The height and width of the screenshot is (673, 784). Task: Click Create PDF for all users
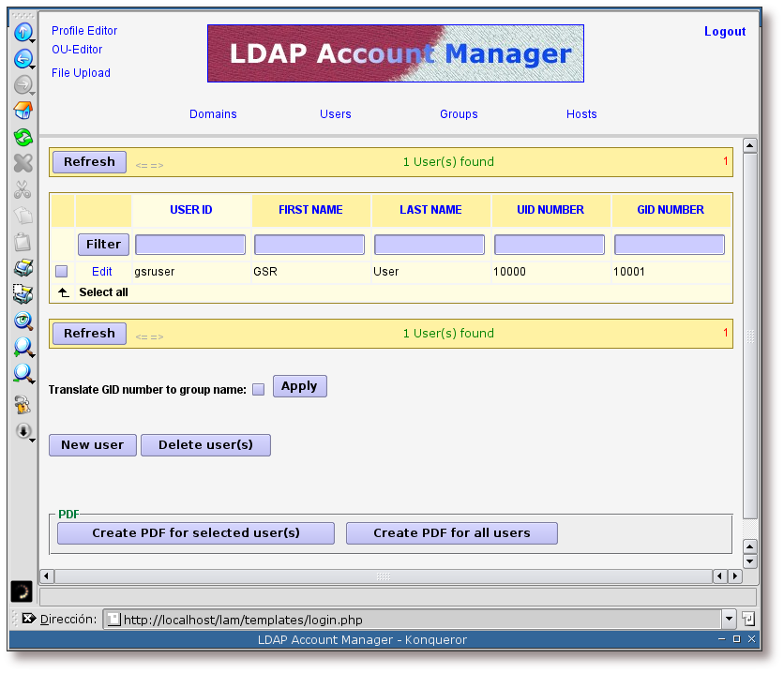click(451, 533)
